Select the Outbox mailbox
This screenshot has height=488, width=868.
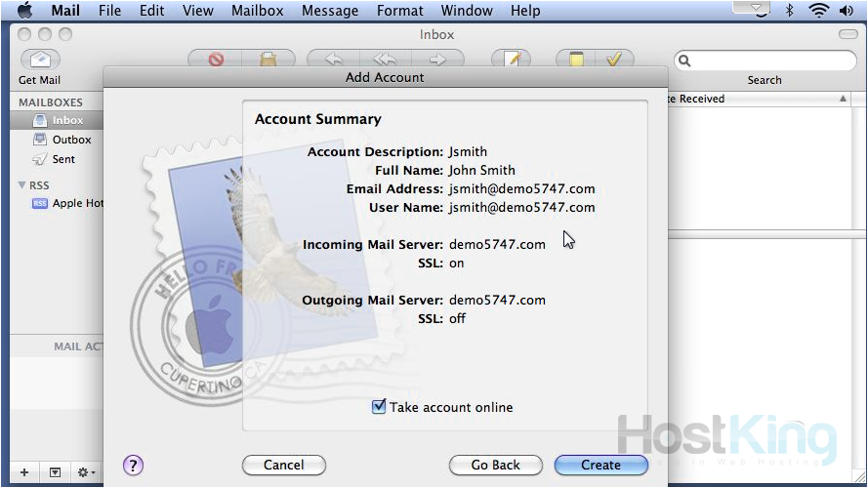(x=71, y=140)
